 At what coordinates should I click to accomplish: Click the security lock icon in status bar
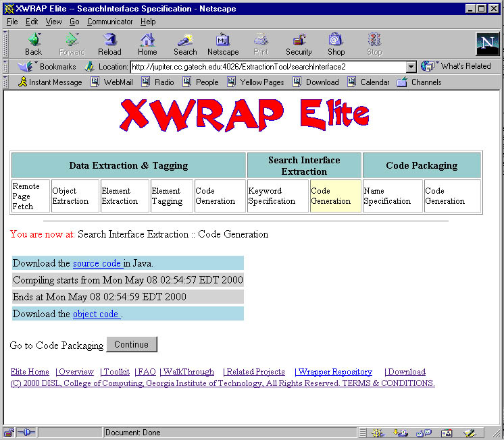(x=9, y=433)
